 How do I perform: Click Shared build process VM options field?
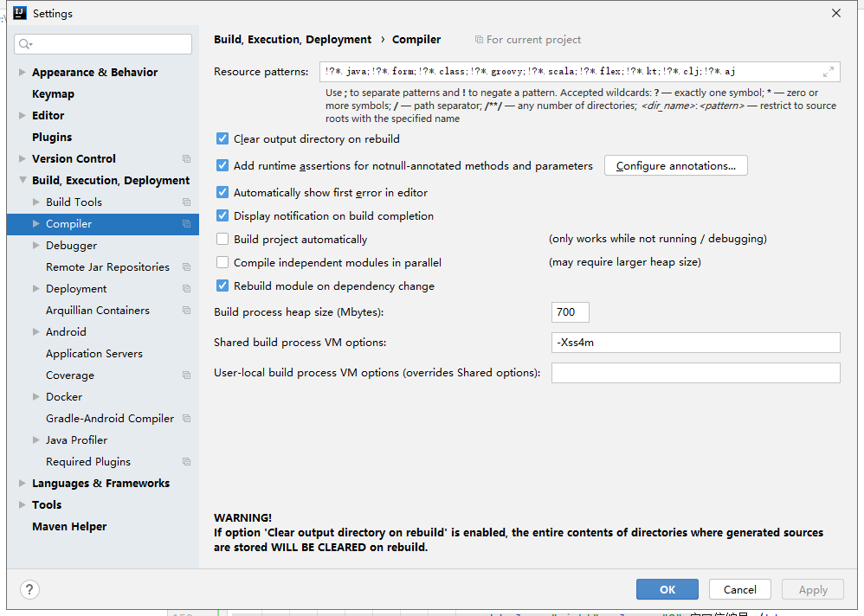[x=695, y=343]
